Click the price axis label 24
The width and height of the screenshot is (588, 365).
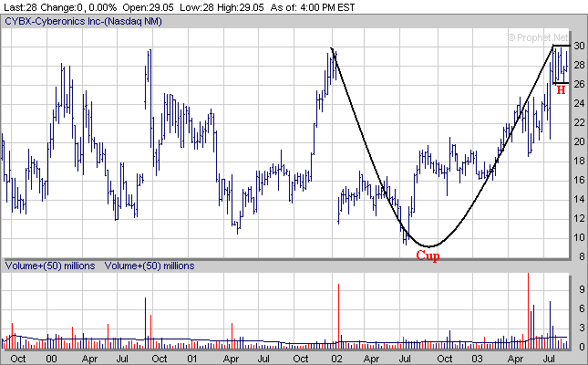(579, 103)
